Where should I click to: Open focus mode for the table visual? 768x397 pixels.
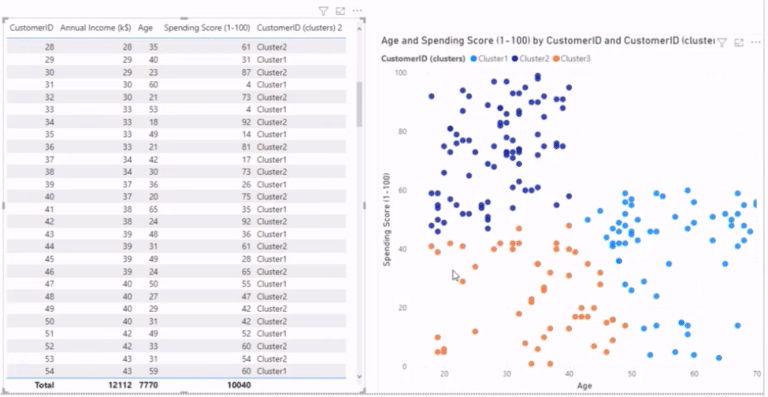click(340, 11)
